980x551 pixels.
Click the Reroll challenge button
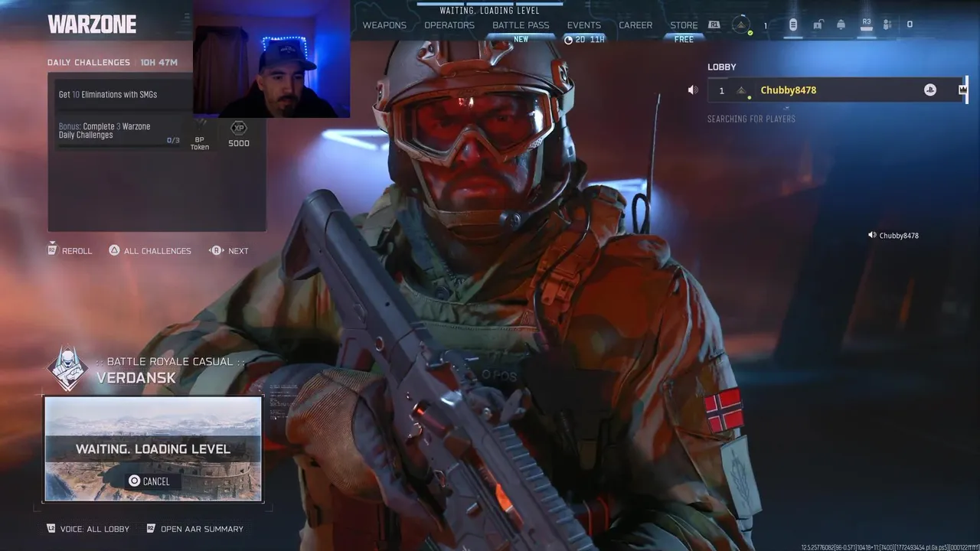pos(70,250)
